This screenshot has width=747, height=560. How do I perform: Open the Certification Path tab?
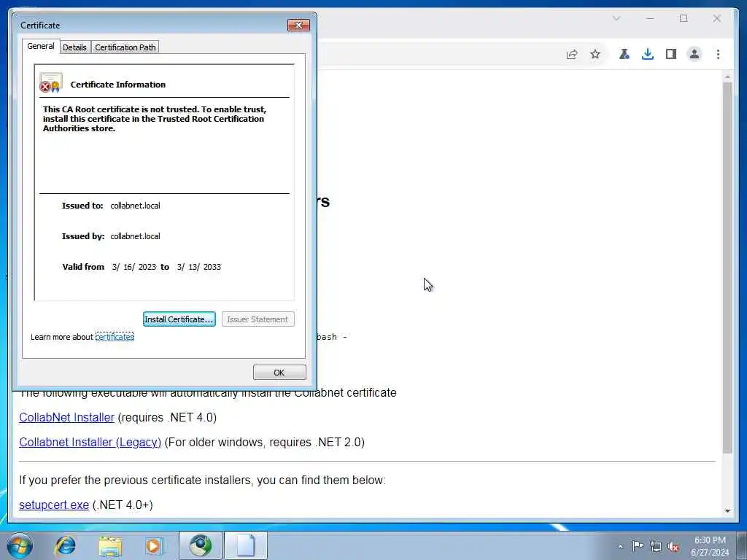coord(125,47)
